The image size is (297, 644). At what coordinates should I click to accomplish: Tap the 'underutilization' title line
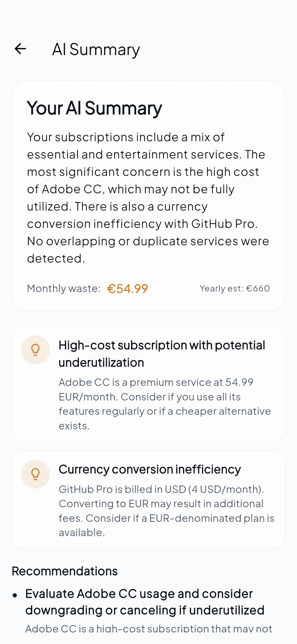(x=101, y=363)
